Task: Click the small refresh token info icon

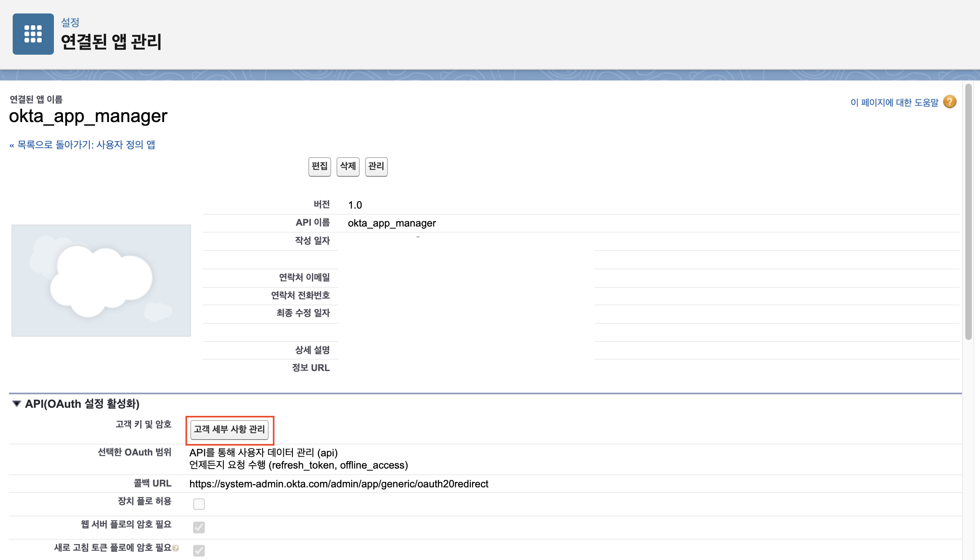Action: coord(176,548)
